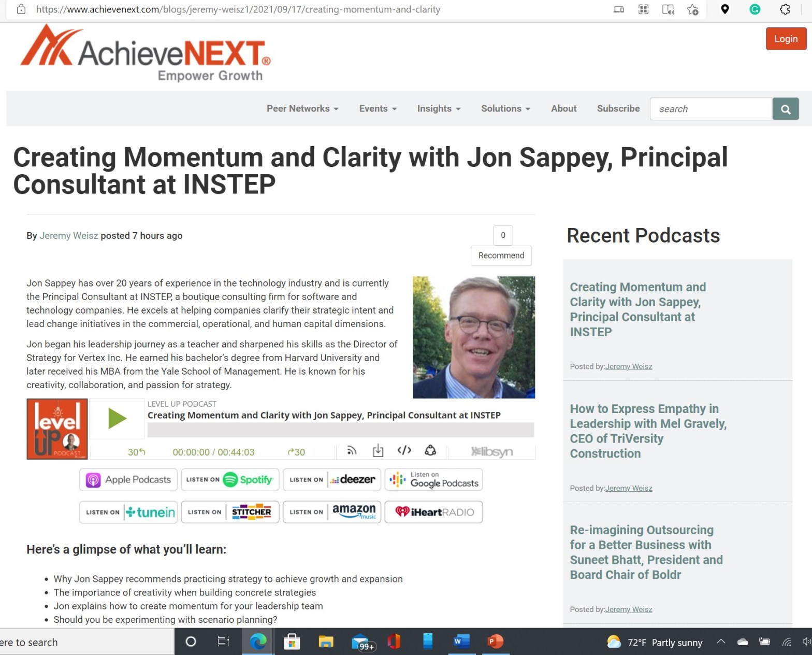812x655 pixels.
Task: Add page to browser favorites
Action: [692, 9]
